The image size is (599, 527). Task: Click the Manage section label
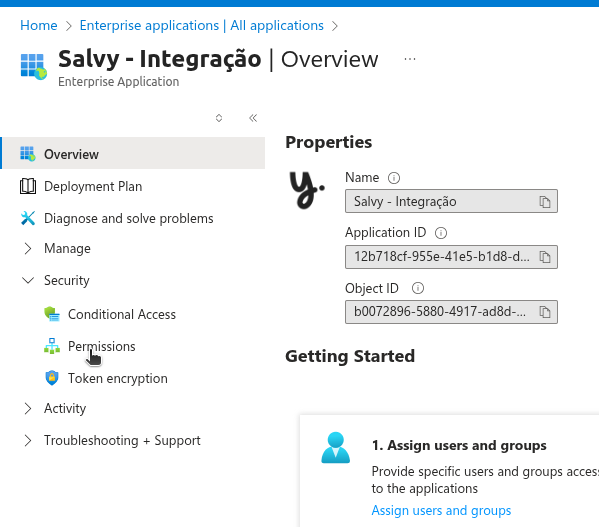[x=67, y=248]
